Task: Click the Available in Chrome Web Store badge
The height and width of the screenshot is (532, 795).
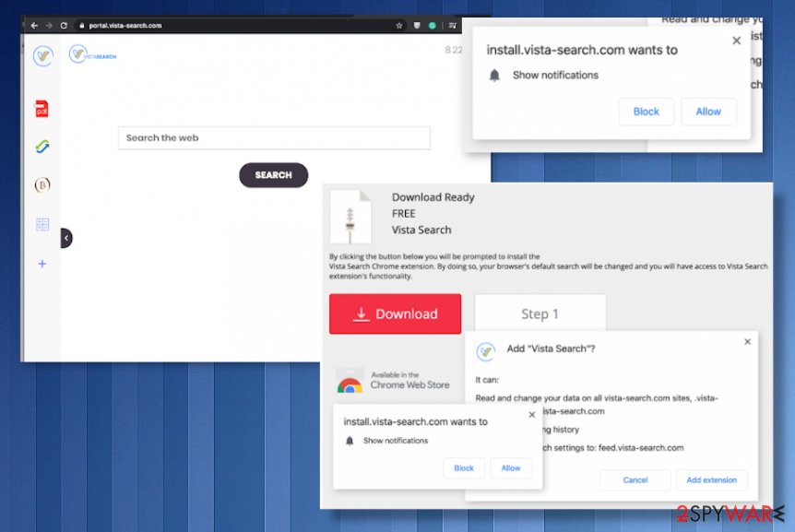Action: [394, 381]
